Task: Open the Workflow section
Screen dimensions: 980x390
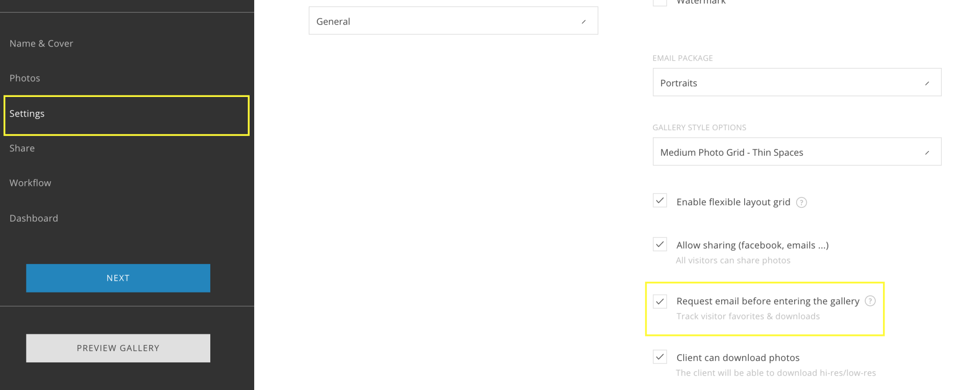Action: point(31,183)
